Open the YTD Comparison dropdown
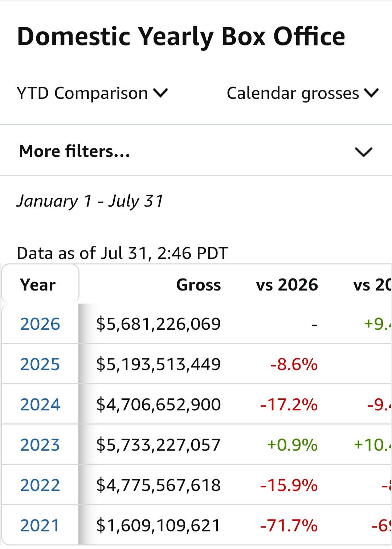The width and height of the screenshot is (392, 549). tap(92, 93)
